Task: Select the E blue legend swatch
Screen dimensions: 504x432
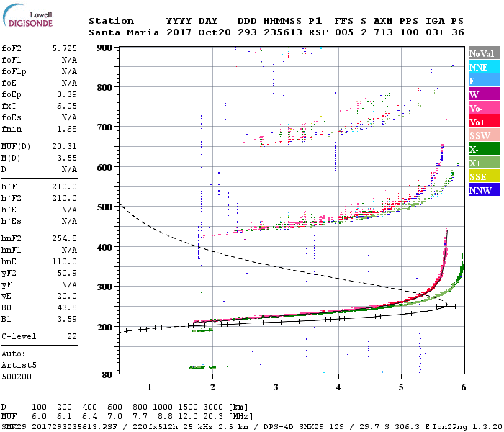Action: point(484,81)
